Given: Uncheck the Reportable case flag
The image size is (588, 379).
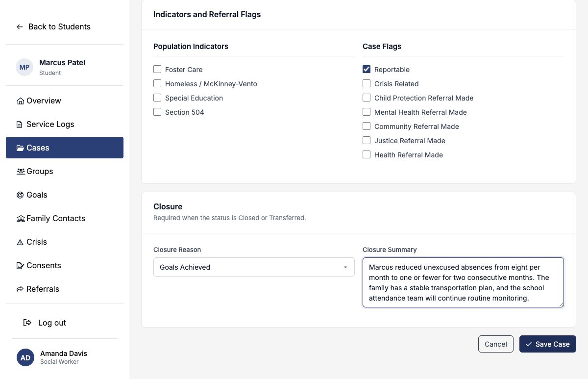Looking at the screenshot, I should tap(367, 69).
